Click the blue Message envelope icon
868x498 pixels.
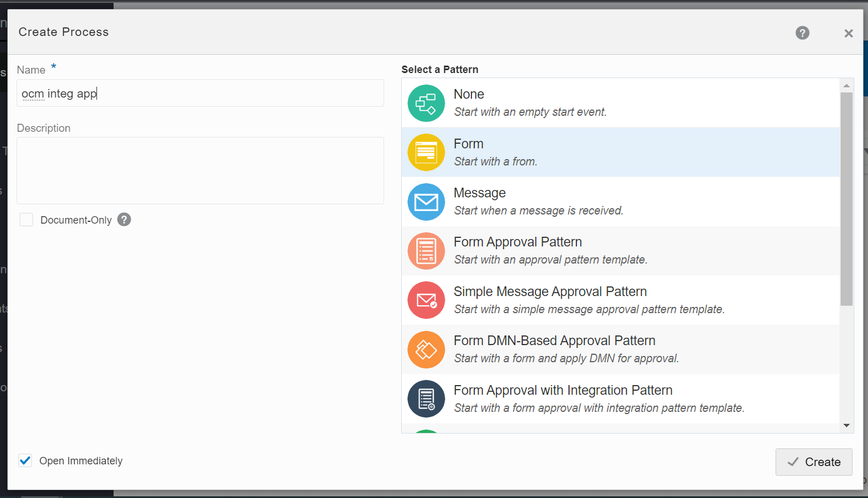click(426, 202)
